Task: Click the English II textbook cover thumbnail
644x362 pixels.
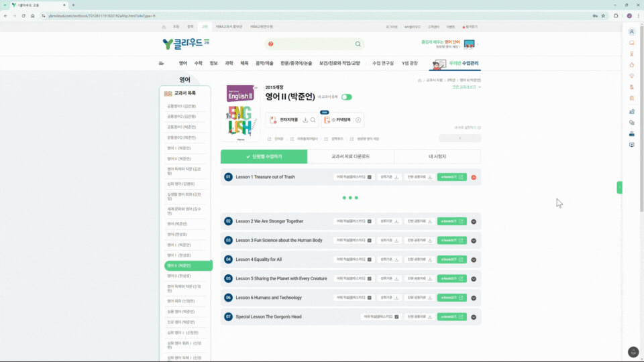Action: [x=241, y=113]
